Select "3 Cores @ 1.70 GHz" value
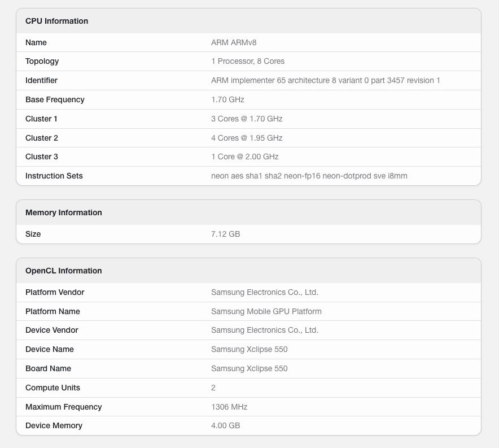 tap(247, 119)
